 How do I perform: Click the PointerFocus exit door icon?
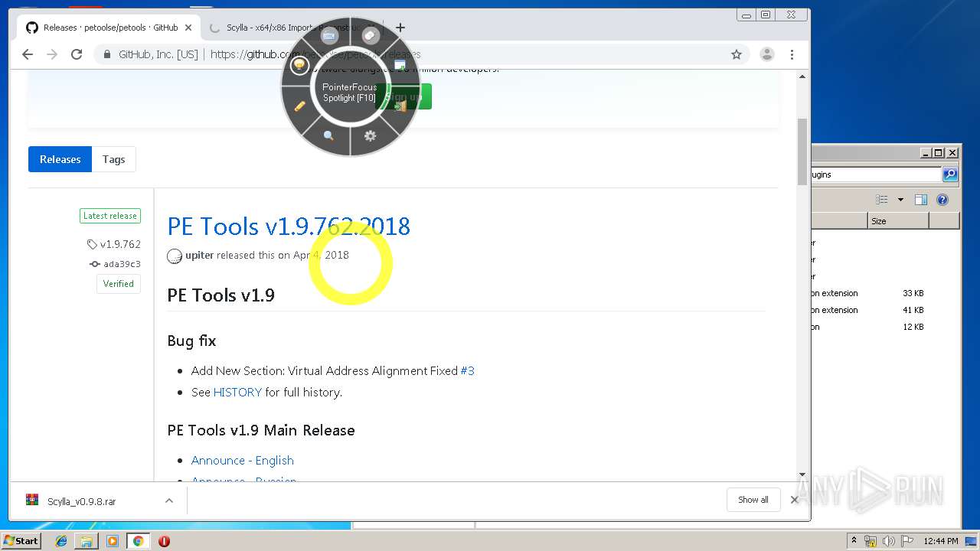[x=400, y=106]
